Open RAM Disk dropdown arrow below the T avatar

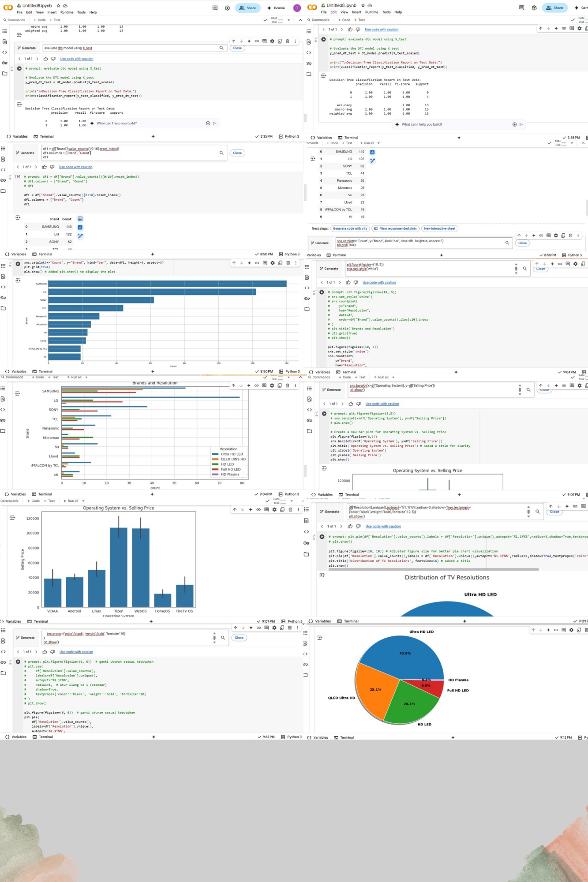[288, 20]
